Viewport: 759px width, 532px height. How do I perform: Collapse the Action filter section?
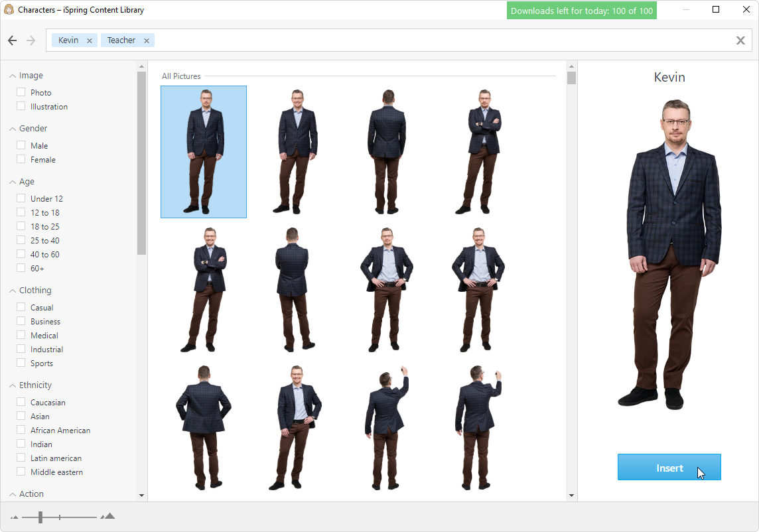(x=13, y=494)
